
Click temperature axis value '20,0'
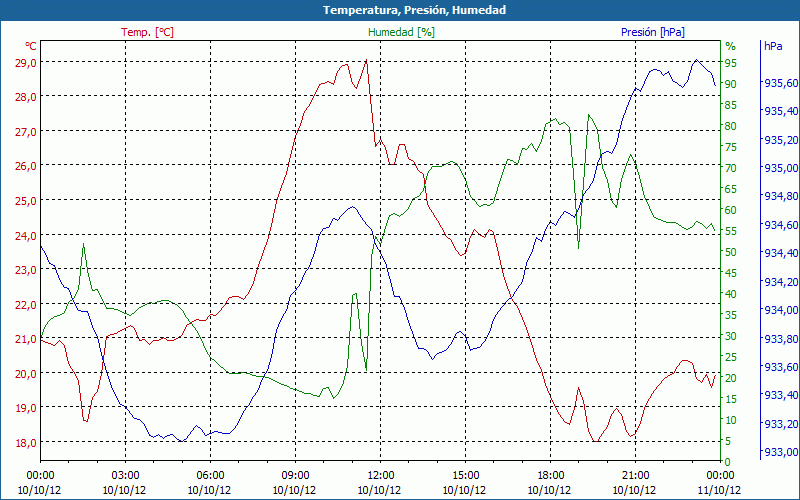point(26,373)
